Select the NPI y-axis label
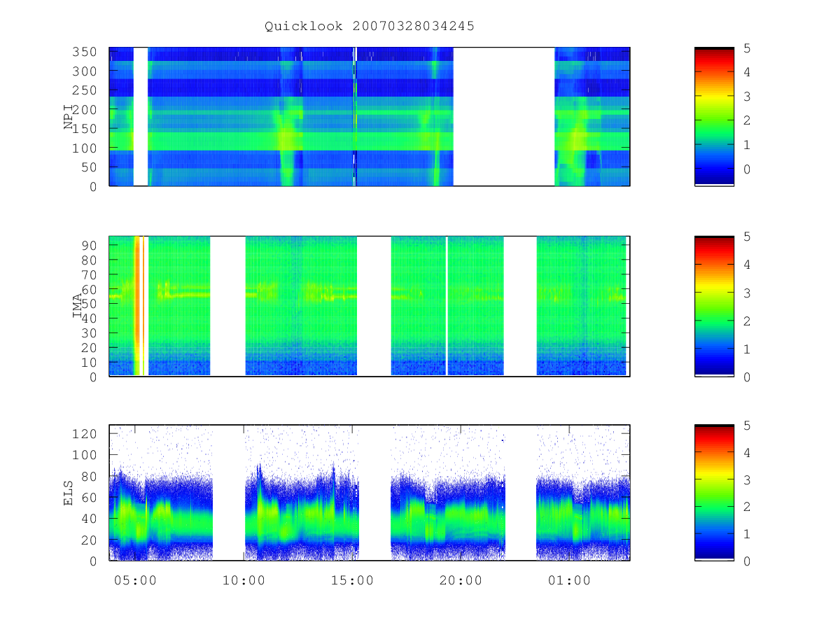The image size is (840, 630). point(69,117)
